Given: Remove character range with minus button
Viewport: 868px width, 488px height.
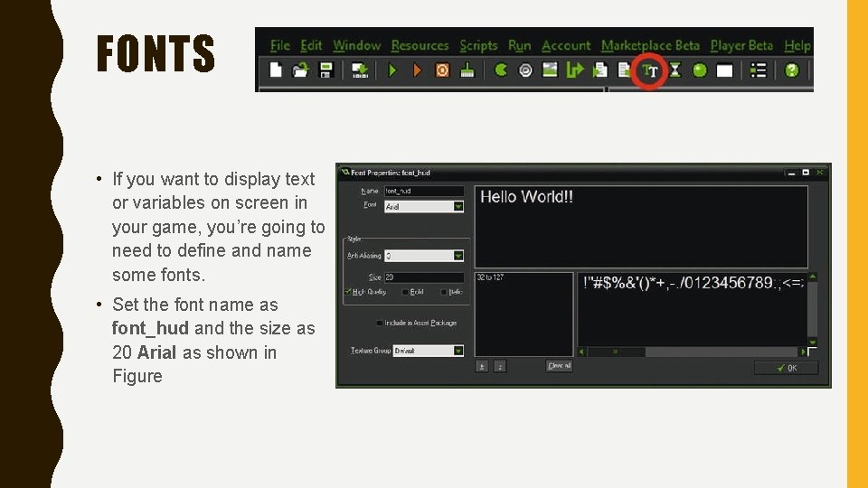Looking at the screenshot, I should coord(499,366).
